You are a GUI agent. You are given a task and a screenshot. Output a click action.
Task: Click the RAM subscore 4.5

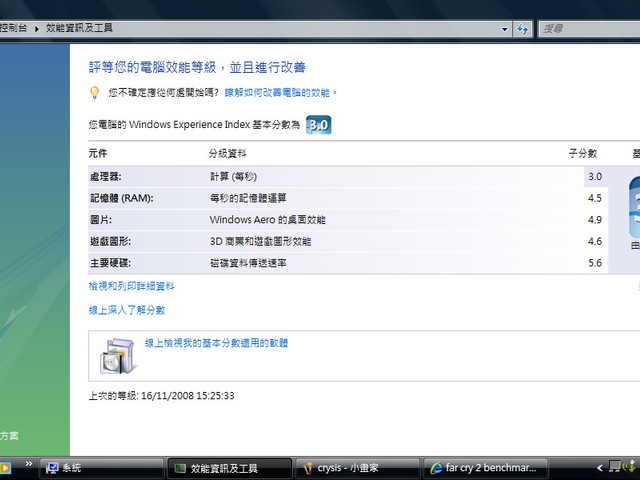(595, 198)
